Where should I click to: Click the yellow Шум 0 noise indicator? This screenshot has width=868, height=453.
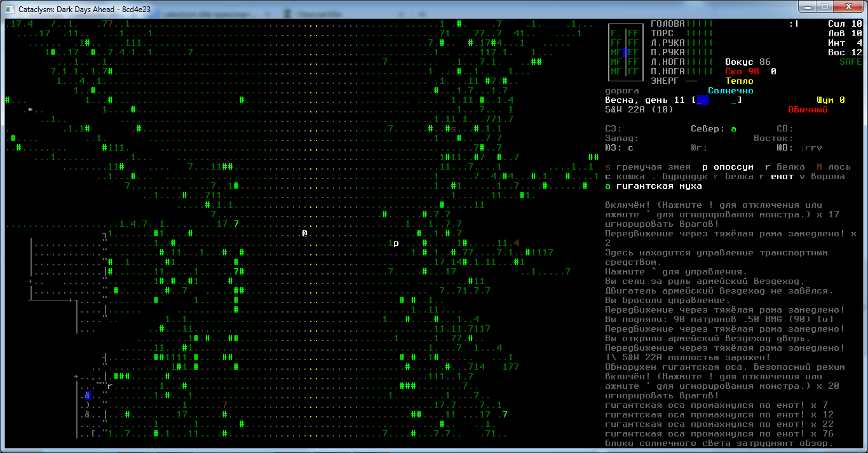tap(831, 100)
